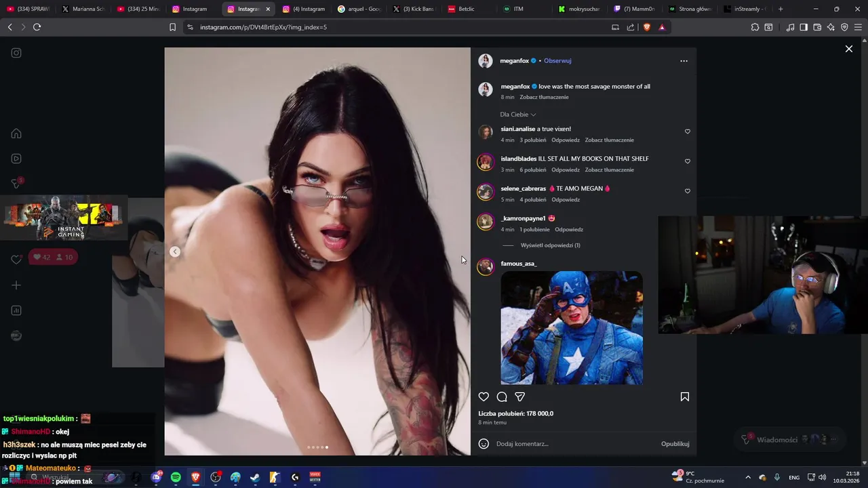Open the dashboard chart icon in sidebar
Image resolution: width=868 pixels, height=488 pixels.
16,310
